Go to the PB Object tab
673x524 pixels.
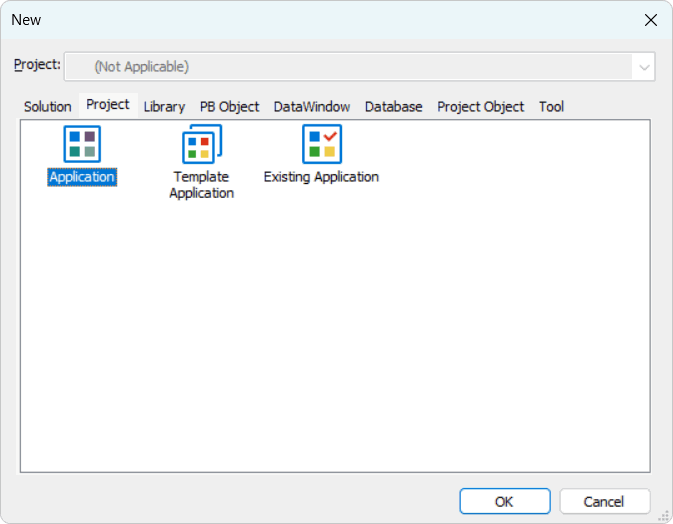229,106
